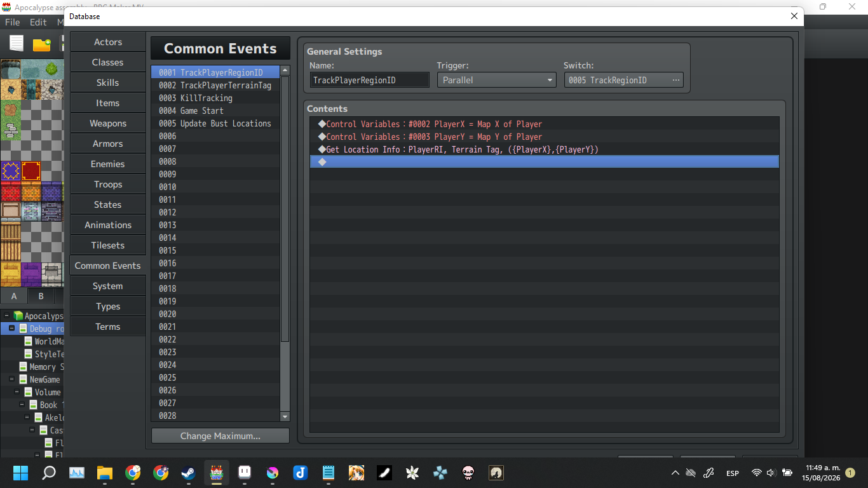
Task: Open the Troops database tab
Action: [108, 184]
